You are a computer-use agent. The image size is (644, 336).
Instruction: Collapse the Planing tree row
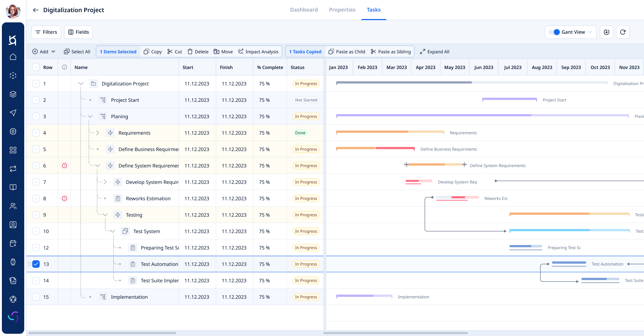[x=90, y=116]
